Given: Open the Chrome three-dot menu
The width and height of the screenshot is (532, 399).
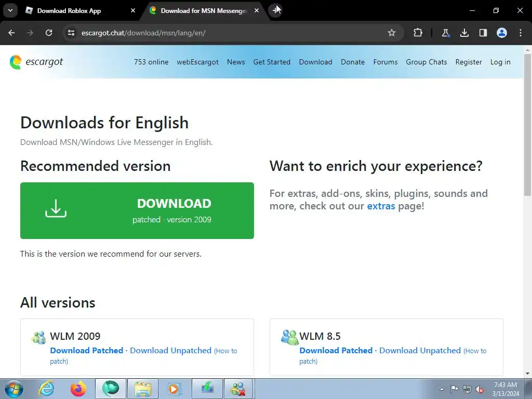Looking at the screenshot, I should [x=521, y=33].
